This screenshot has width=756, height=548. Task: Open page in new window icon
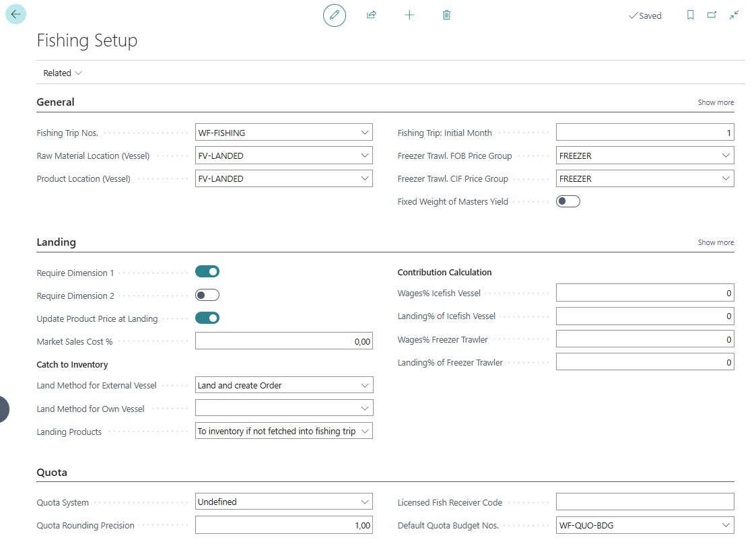[712, 15]
